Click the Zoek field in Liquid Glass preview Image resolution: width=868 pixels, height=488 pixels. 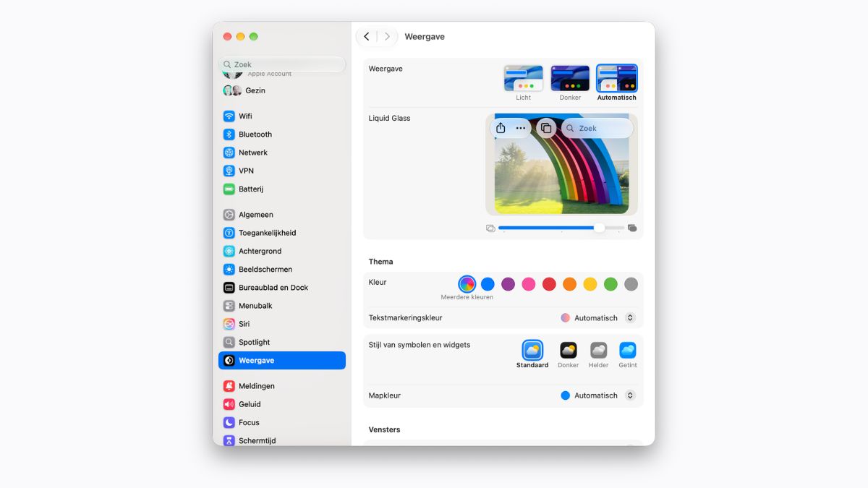tap(597, 128)
